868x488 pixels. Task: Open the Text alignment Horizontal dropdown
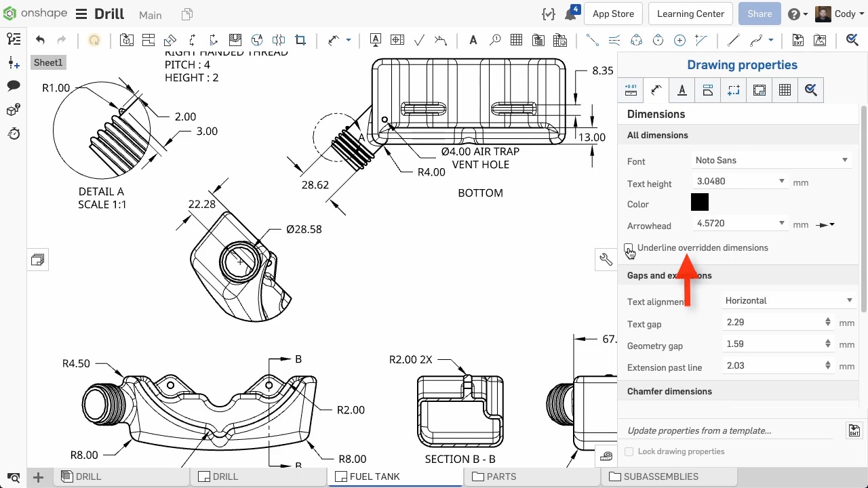click(x=789, y=301)
